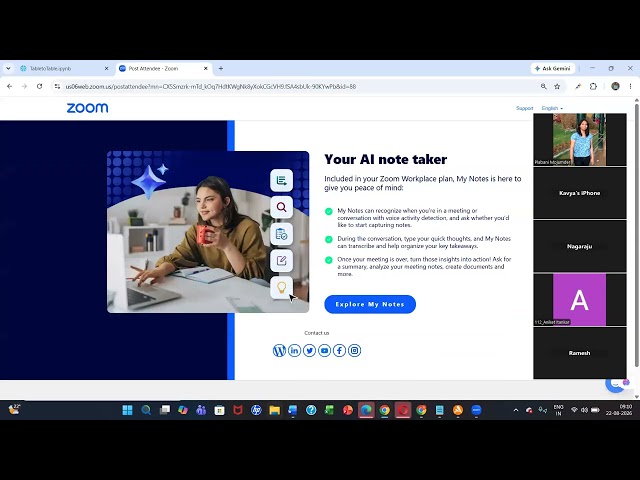Open Zoom's Instagram icon
Image resolution: width=640 pixels, height=480 pixels.
(355, 350)
